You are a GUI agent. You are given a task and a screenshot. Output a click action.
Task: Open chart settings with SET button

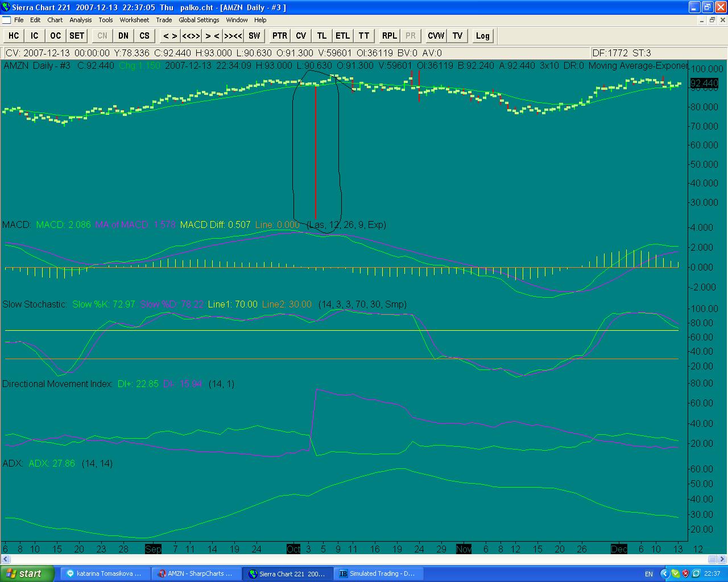tap(77, 36)
